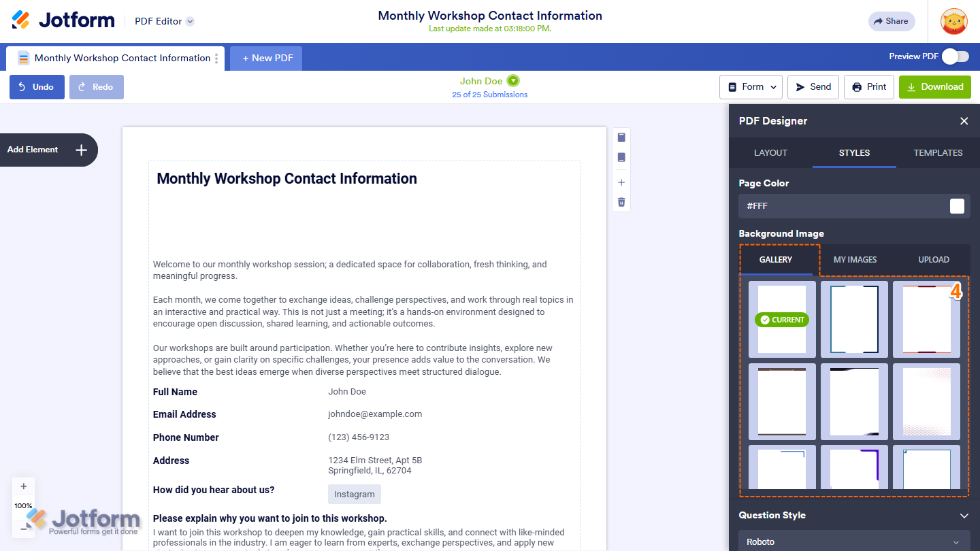The width and height of the screenshot is (980, 551).
Task: Choose the orange-red bordered background thumbnail
Action: click(x=926, y=320)
